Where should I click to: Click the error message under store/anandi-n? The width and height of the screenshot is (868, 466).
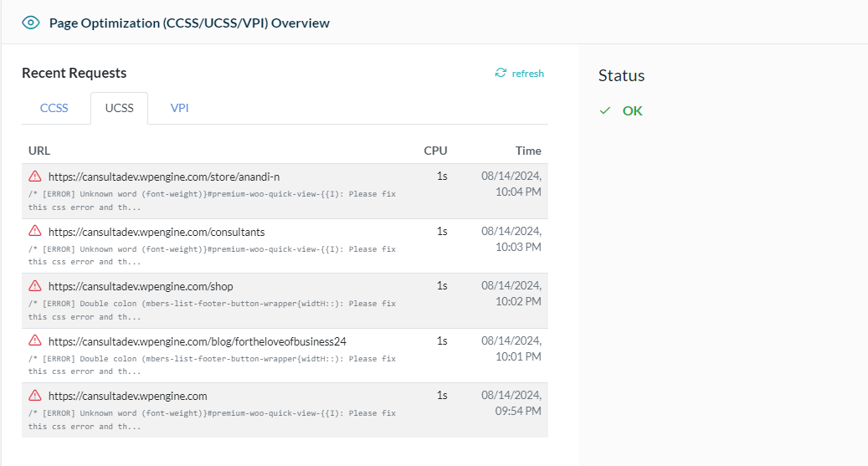(212, 200)
